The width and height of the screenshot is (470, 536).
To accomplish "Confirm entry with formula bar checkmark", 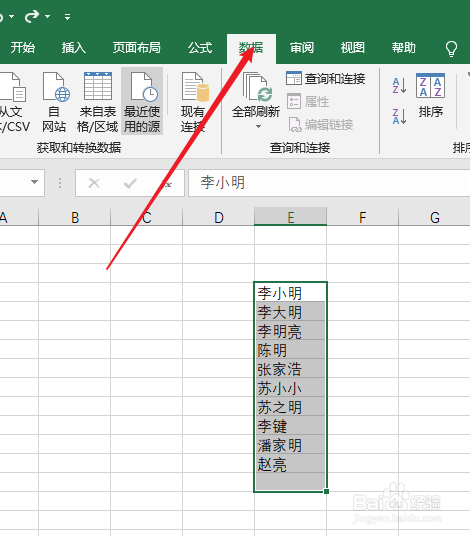I will point(130,183).
